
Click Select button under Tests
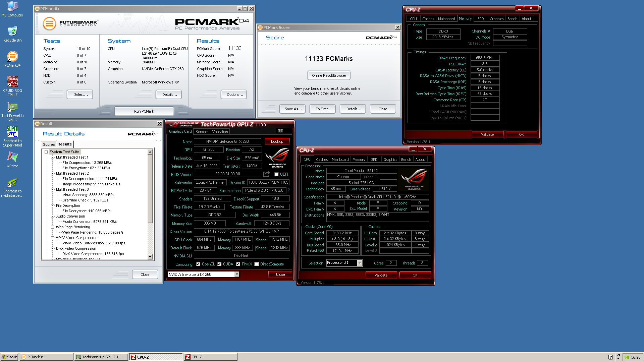point(79,95)
